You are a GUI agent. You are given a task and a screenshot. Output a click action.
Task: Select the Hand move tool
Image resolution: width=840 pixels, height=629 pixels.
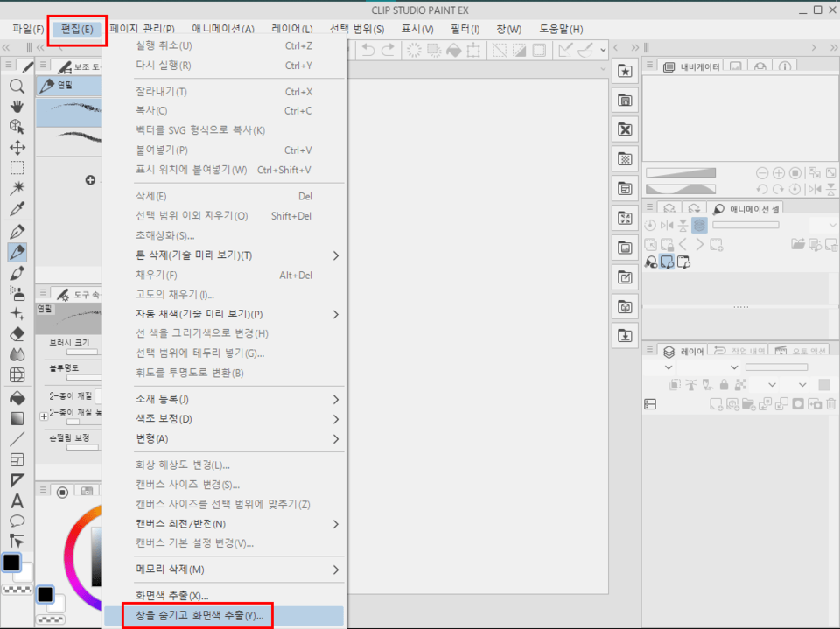click(x=17, y=106)
